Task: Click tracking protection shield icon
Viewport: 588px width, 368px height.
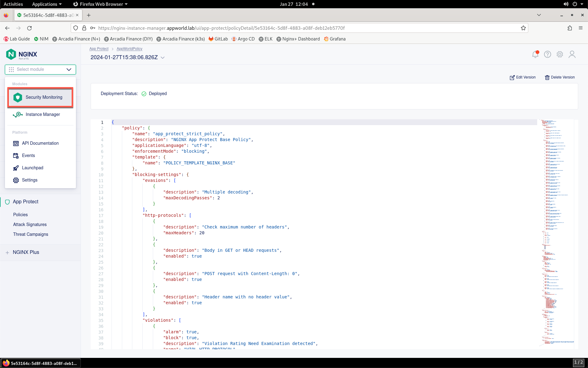Action: (x=76, y=28)
